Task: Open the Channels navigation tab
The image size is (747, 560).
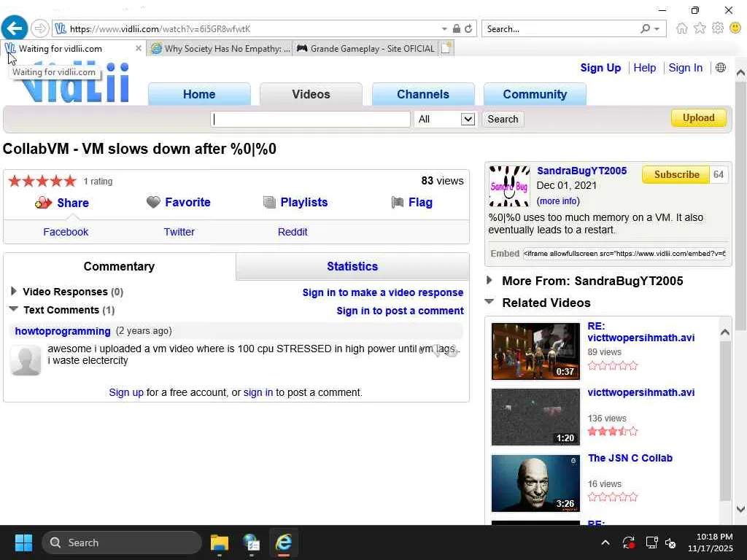Action: [x=423, y=94]
